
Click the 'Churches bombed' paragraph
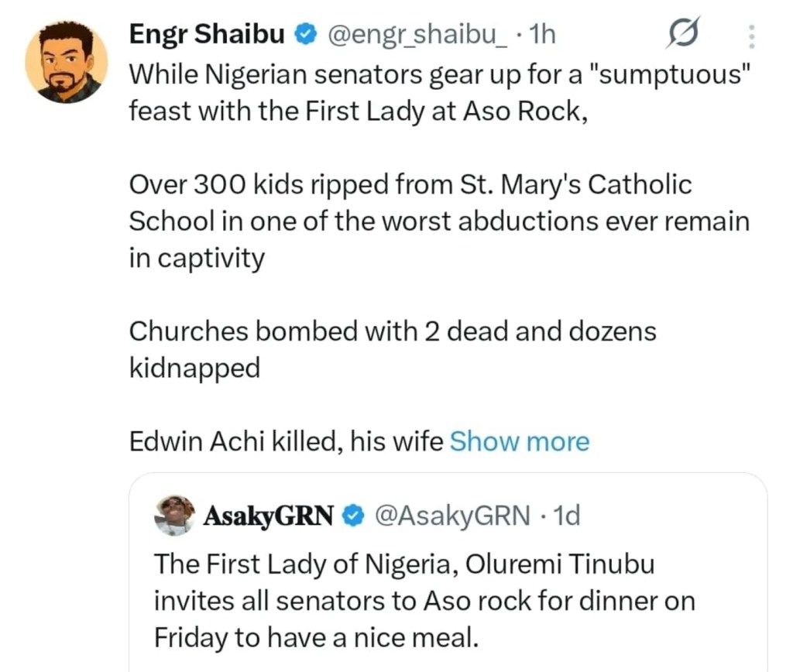click(x=391, y=349)
